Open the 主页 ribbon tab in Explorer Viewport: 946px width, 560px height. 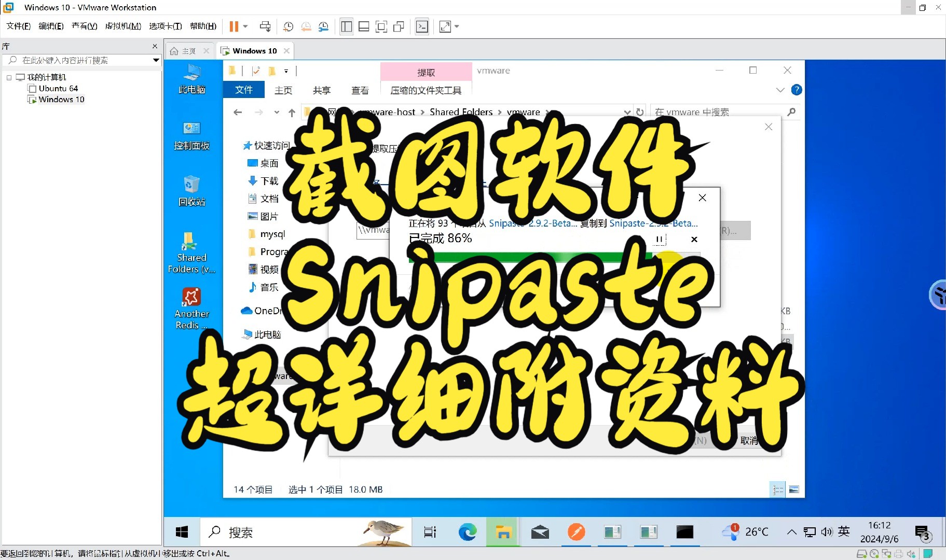click(x=283, y=90)
